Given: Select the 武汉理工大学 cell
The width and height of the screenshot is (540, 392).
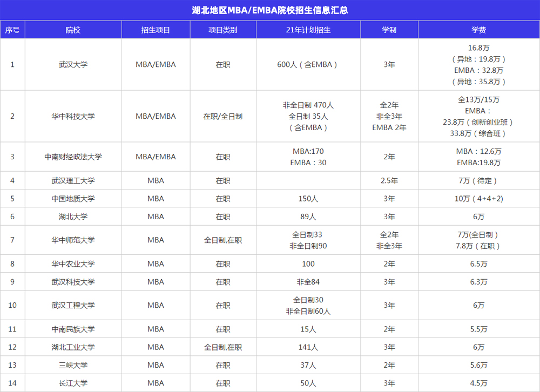Looking at the screenshot, I should (73, 180).
